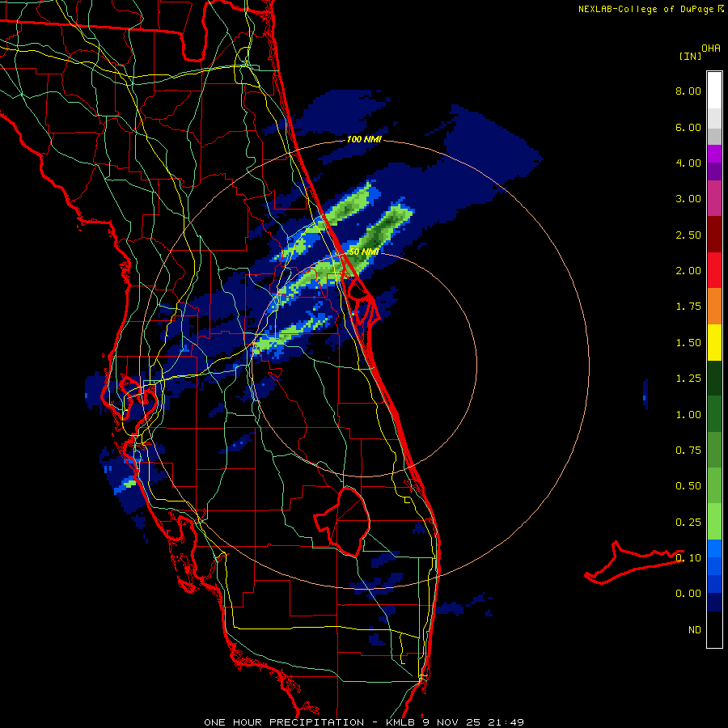
Task: Select the white swatch at the scale top
Action: click(x=714, y=91)
